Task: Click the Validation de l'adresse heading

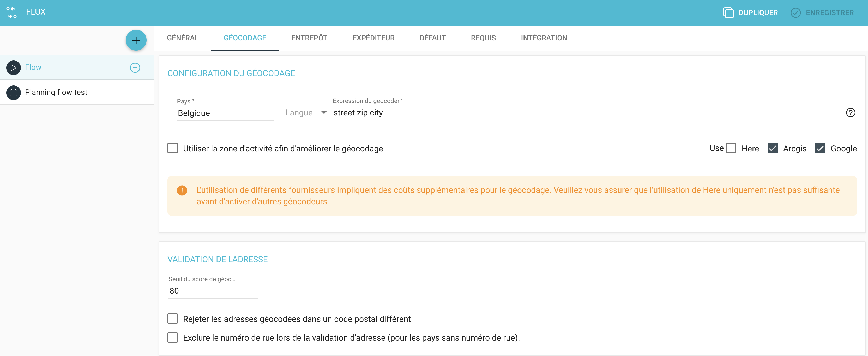Action: pos(217,259)
